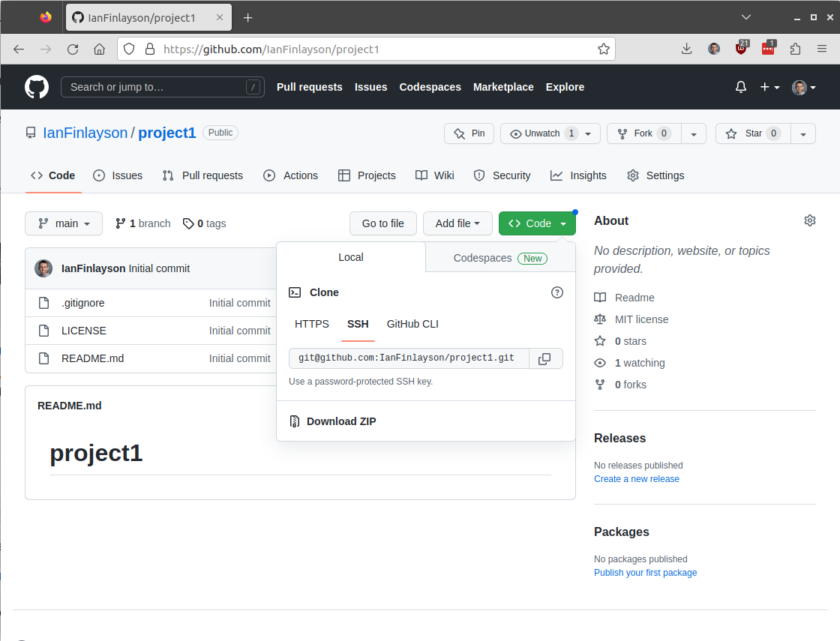Image resolution: width=840 pixels, height=641 pixels.
Task: Expand the Add file dropdown
Action: point(457,223)
